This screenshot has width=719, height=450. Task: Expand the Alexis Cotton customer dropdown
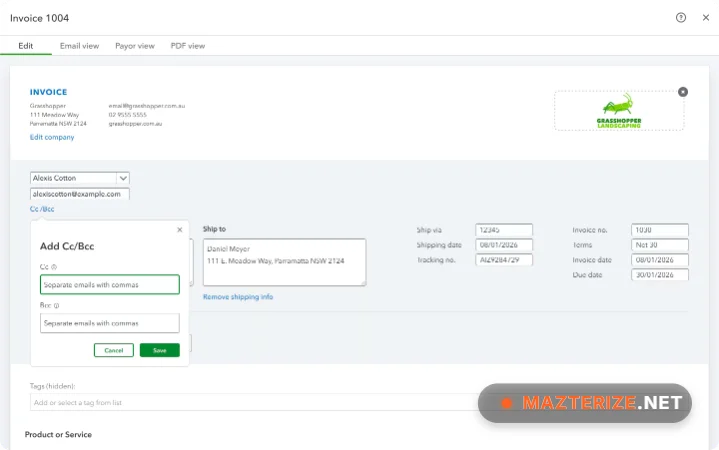pos(123,178)
